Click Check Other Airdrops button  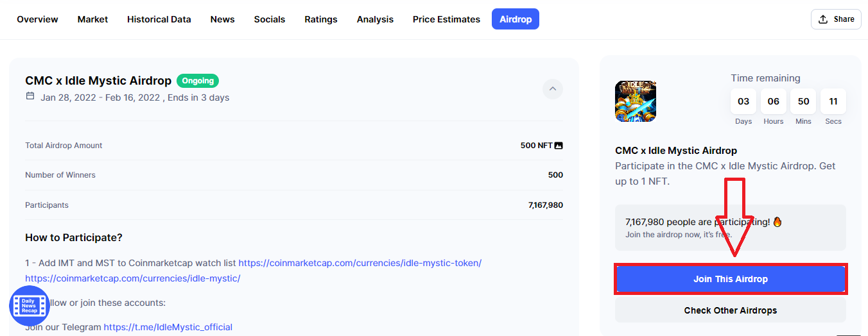[x=730, y=310]
